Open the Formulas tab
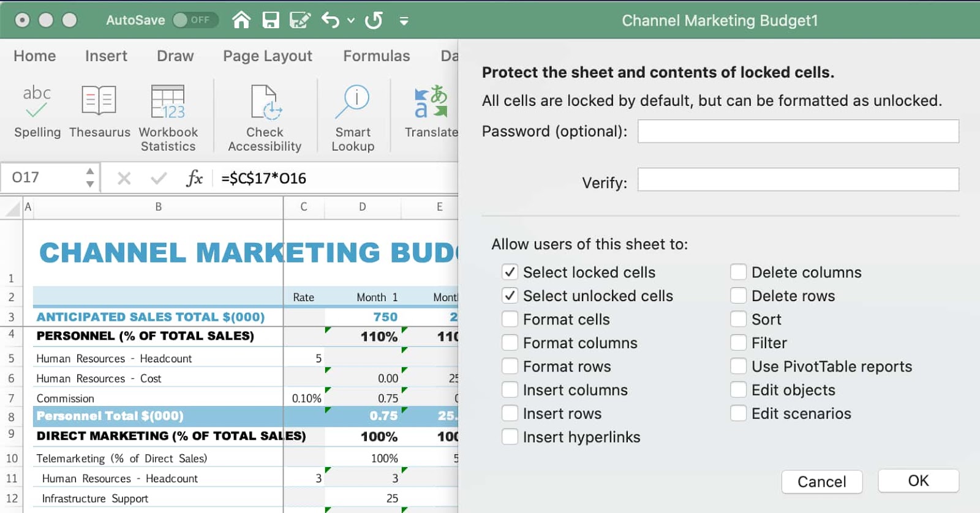980x513 pixels. click(x=376, y=56)
